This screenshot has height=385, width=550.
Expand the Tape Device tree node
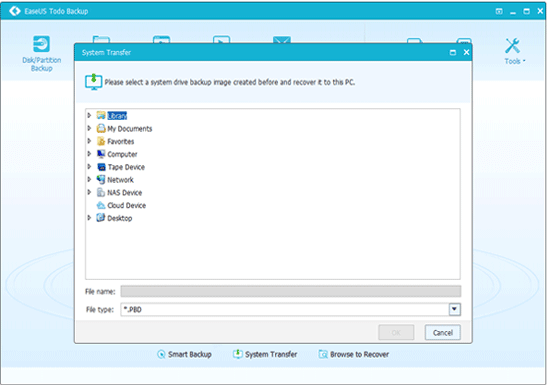89,167
